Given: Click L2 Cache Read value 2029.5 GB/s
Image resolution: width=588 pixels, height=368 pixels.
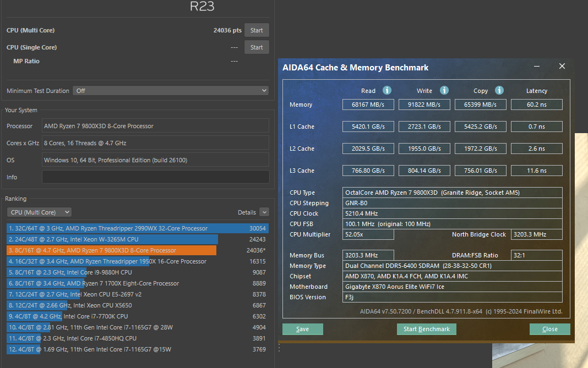Looking at the screenshot, I should pos(368,149).
